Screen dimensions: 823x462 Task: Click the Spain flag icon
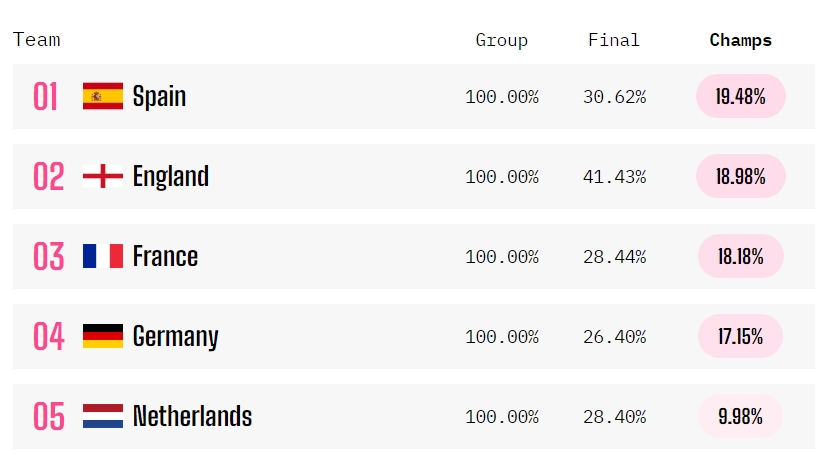pyautogui.click(x=103, y=96)
